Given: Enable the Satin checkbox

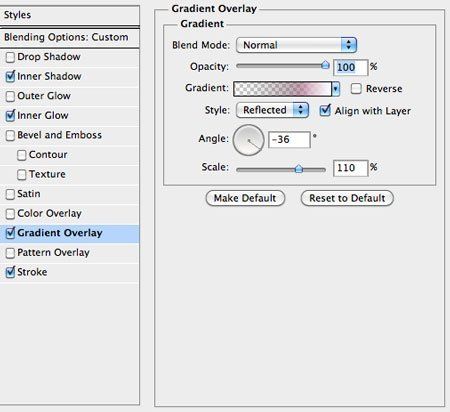Looking at the screenshot, I should pyautogui.click(x=10, y=194).
